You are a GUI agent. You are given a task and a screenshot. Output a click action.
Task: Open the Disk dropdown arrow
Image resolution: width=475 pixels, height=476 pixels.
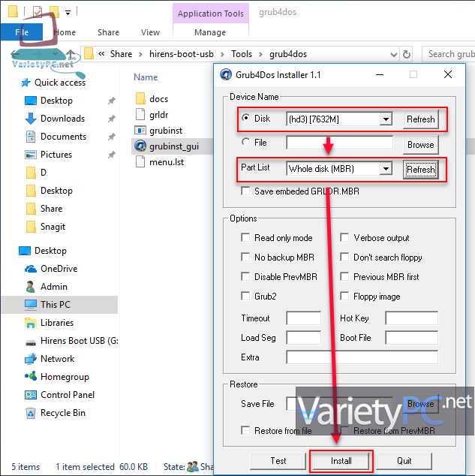386,119
